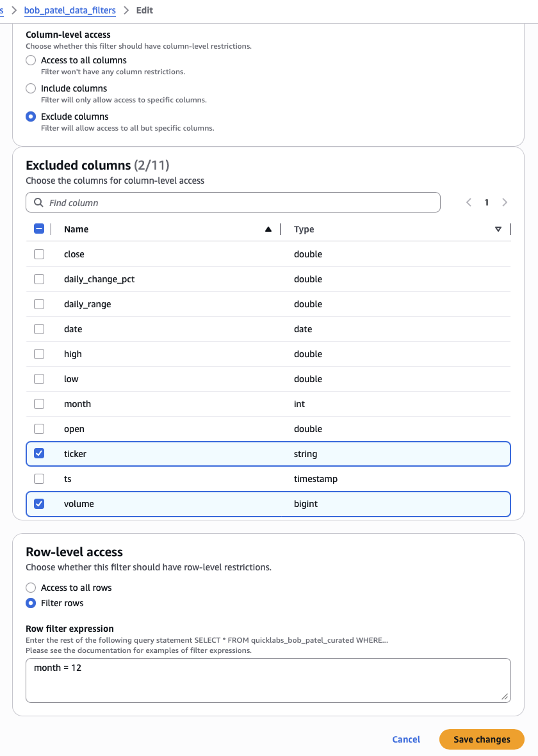Toggle the select-all columns checkbox

click(x=39, y=229)
